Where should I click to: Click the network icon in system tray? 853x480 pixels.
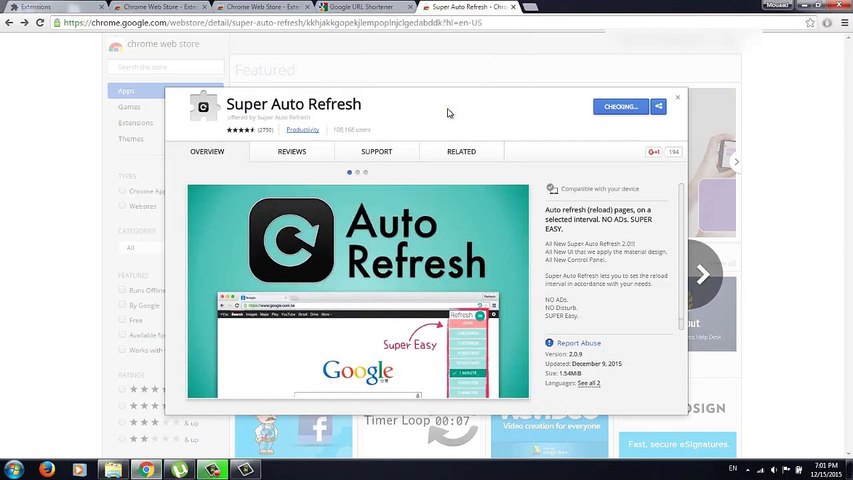[761, 470]
